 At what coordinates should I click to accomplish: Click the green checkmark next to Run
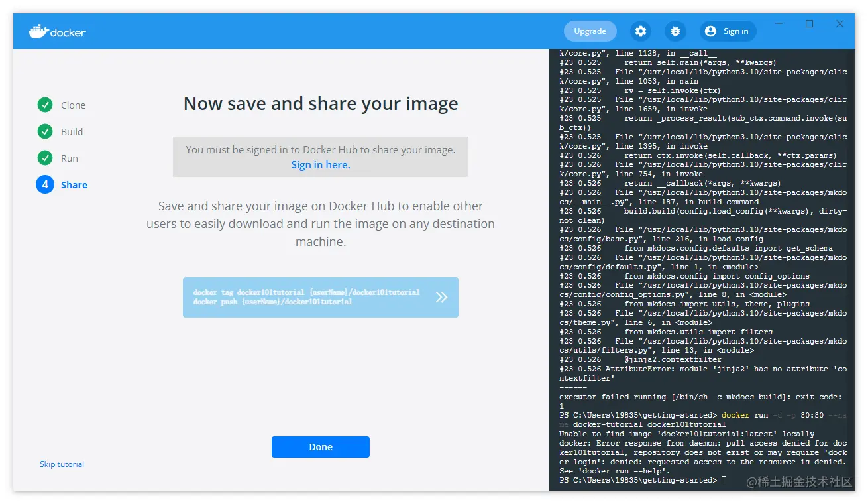(45, 158)
